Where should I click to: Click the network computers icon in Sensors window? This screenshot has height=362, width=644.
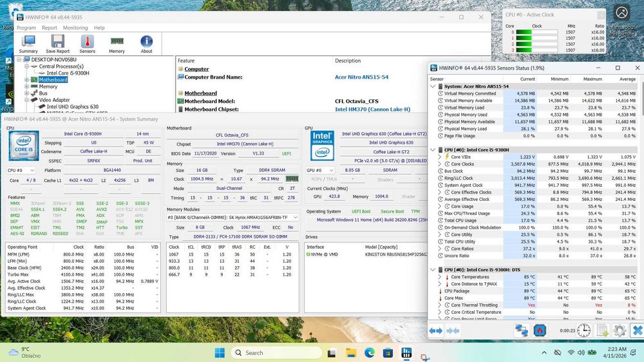pos(522,330)
